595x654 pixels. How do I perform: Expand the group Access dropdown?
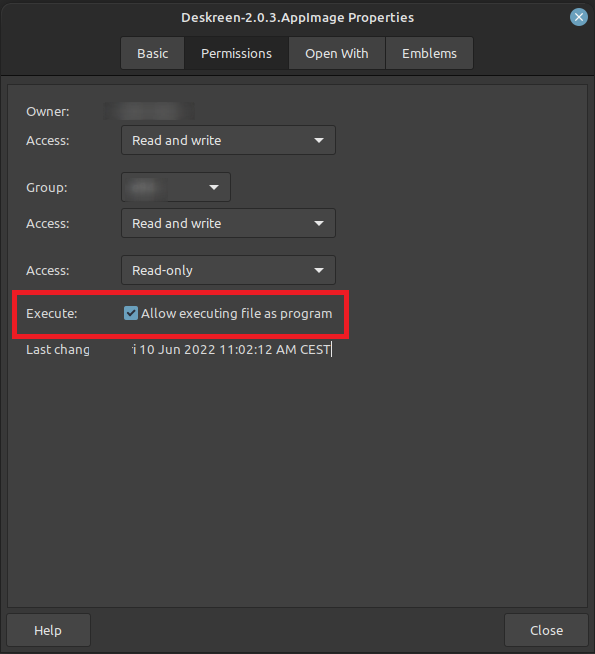click(x=228, y=223)
